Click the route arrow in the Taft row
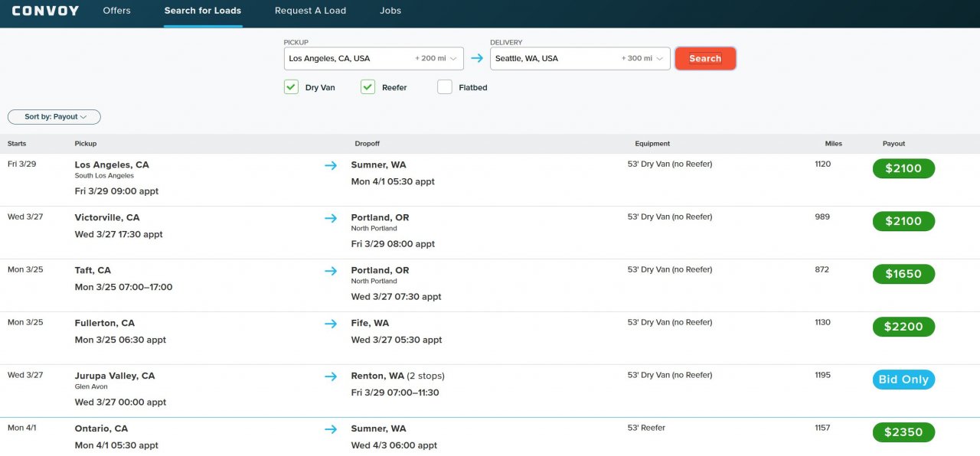The width and height of the screenshot is (980, 456). (331, 271)
